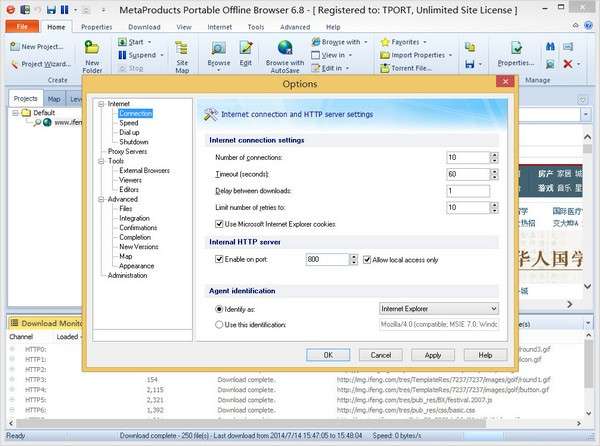Click the help icon at ribbon right
This screenshot has height=446, width=600.
pos(589,26)
